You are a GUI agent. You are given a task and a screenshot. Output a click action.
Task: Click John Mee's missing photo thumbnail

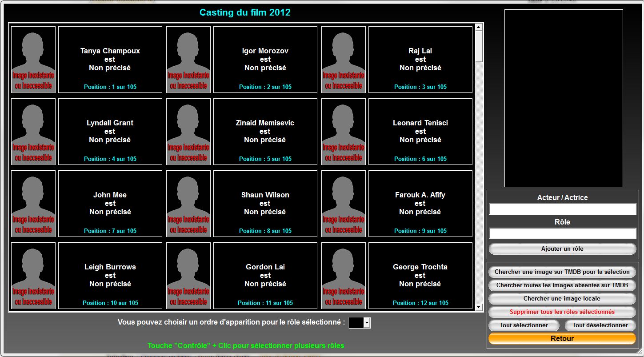(33, 204)
